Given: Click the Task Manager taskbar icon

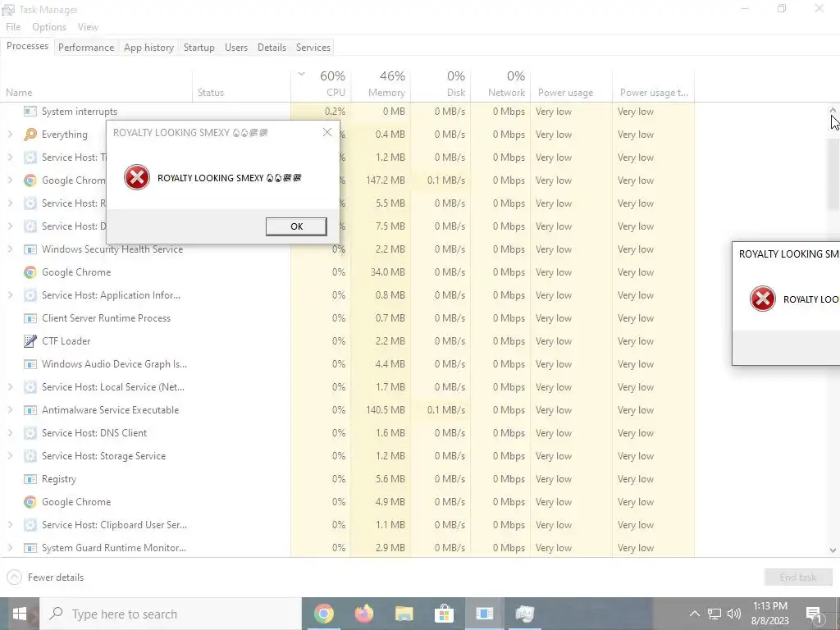Looking at the screenshot, I should pyautogui.click(x=524, y=614).
